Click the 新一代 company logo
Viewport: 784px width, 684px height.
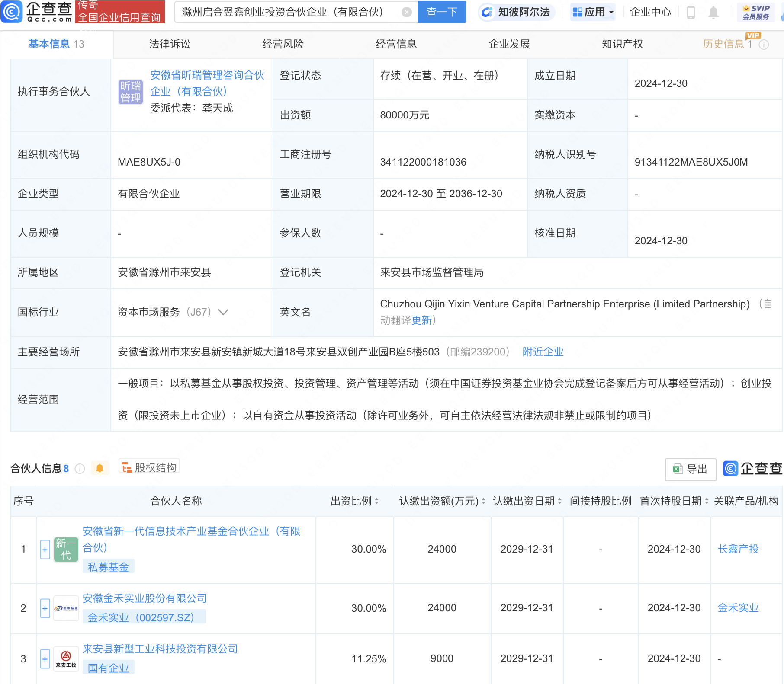(x=66, y=550)
